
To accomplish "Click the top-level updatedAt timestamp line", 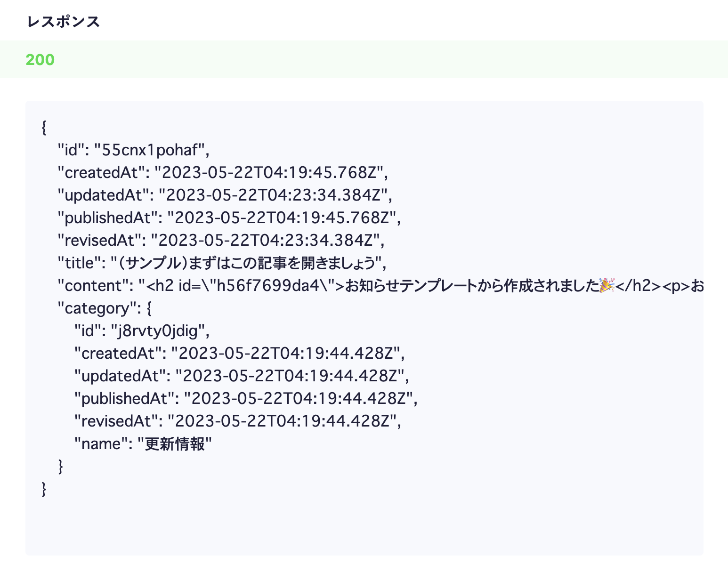I will pyautogui.click(x=225, y=195).
